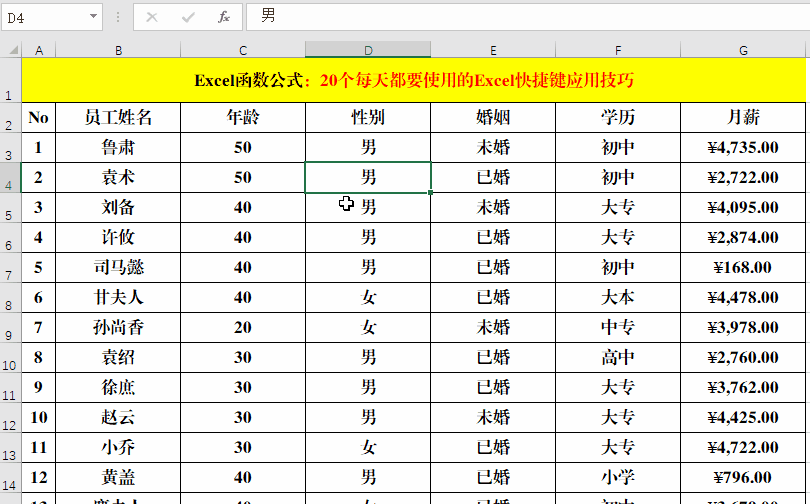The image size is (810, 504).
Task: Click the Cancel (X) formula bar icon
Action: (x=152, y=18)
